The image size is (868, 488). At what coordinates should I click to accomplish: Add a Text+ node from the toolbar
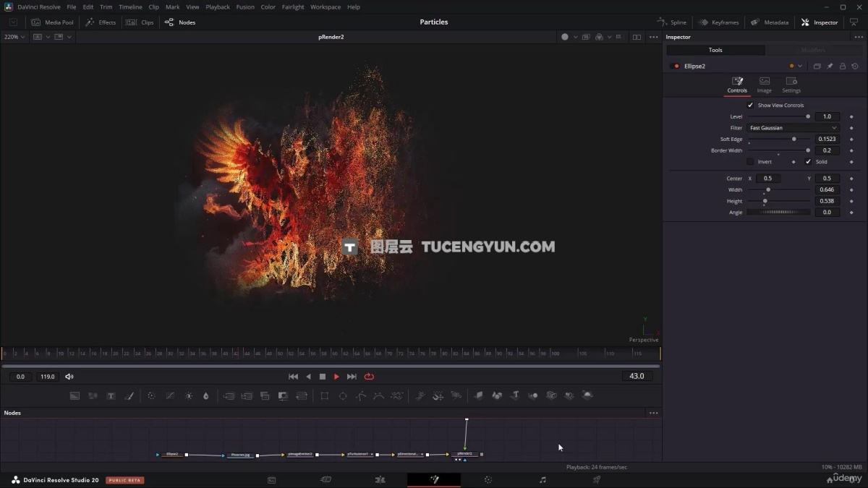111,396
